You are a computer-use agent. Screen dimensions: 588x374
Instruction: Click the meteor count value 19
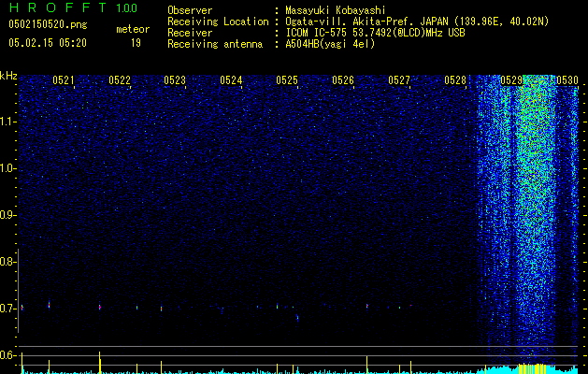tap(136, 43)
